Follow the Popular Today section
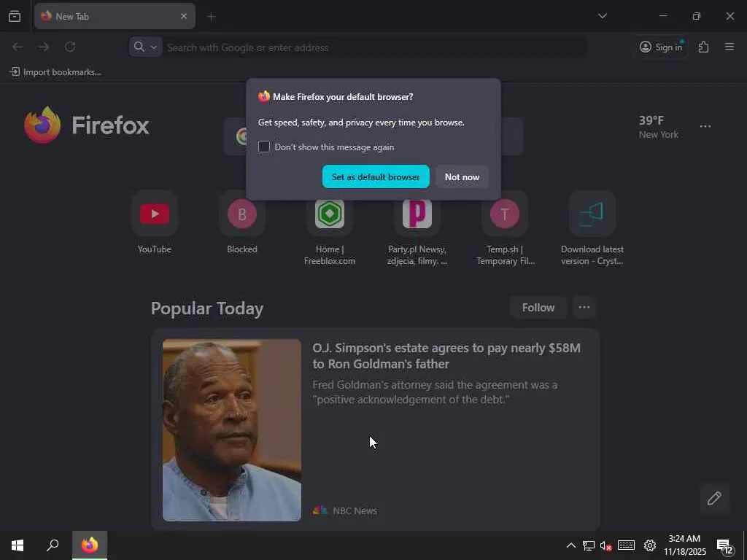The image size is (747, 560). point(538,308)
